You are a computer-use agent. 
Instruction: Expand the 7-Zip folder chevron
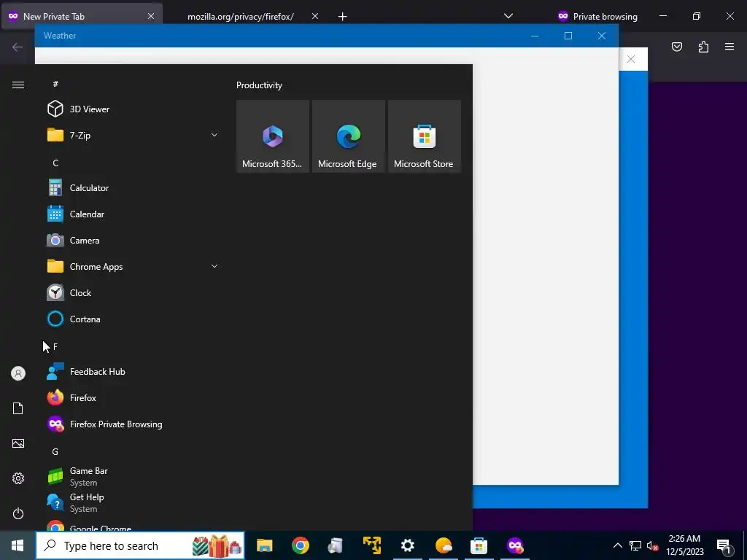[214, 135]
